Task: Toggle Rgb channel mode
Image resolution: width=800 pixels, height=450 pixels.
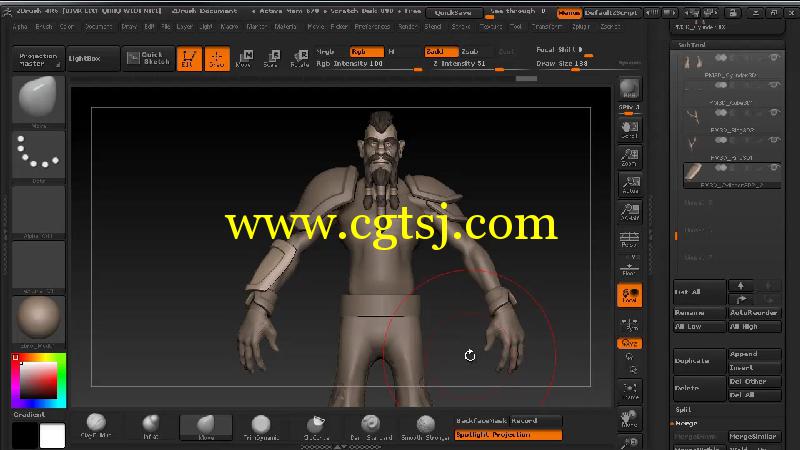Action: [366, 52]
